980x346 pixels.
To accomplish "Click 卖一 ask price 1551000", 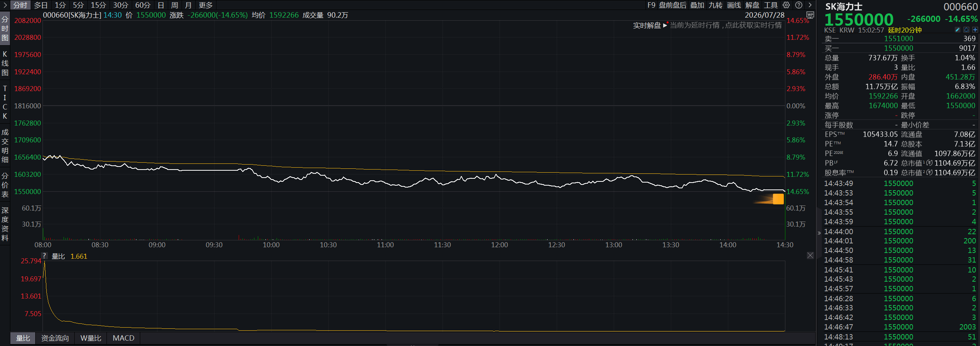I will point(898,38).
